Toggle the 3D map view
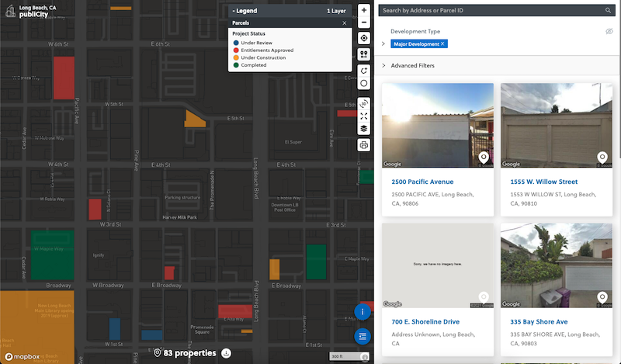 pyautogui.click(x=363, y=104)
